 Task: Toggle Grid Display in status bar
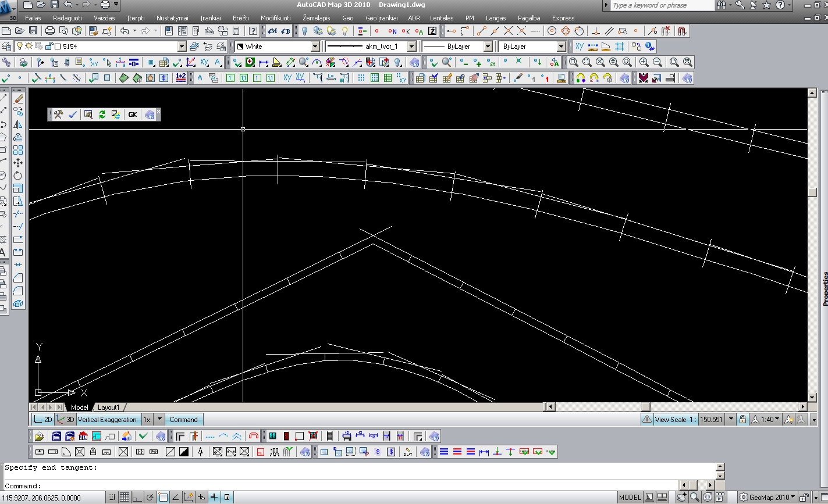coord(125,498)
